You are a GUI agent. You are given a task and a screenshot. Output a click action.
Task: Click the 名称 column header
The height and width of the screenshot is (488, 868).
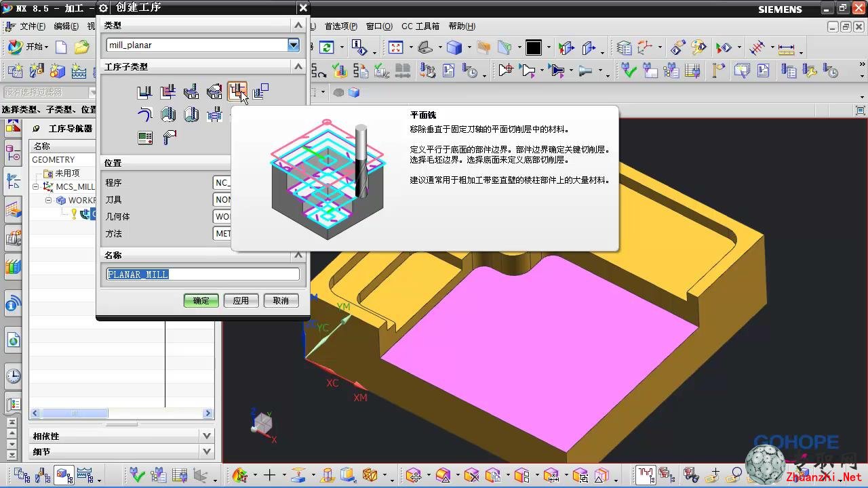[x=62, y=146]
